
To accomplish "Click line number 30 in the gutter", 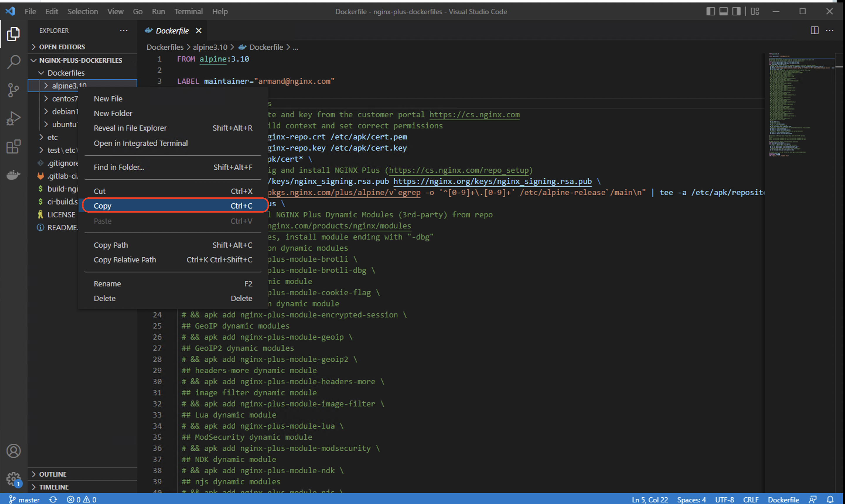I will pyautogui.click(x=157, y=381).
